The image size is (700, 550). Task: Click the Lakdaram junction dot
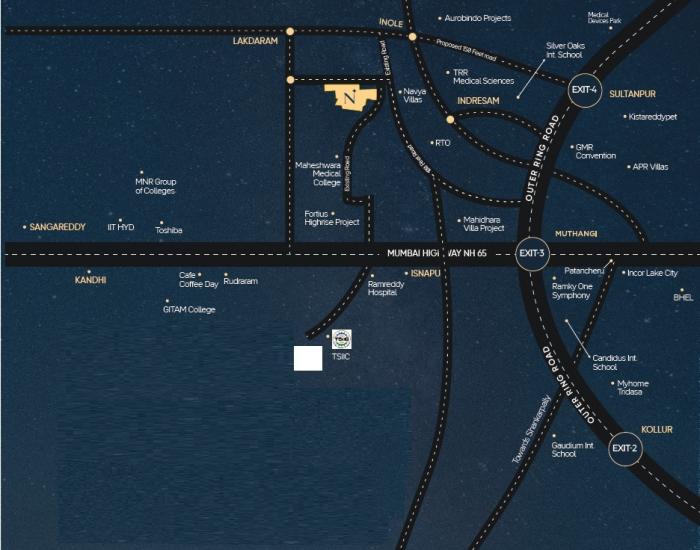pos(290,32)
